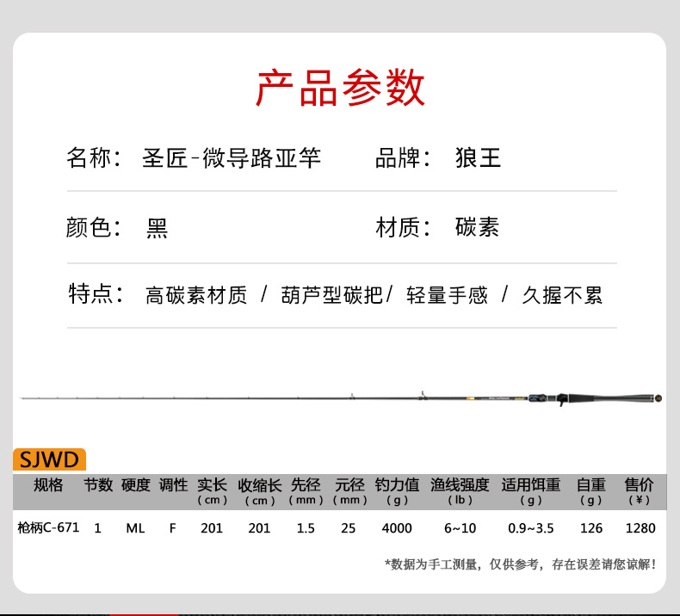The image size is (680, 616).
Task: Click the 颜色 label
Action: [x=93, y=227]
